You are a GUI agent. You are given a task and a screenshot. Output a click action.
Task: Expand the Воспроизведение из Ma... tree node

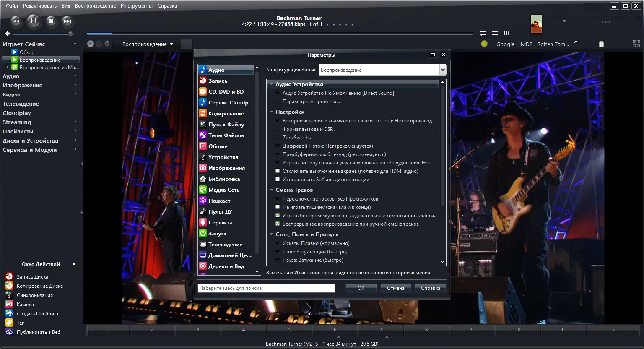pos(8,67)
